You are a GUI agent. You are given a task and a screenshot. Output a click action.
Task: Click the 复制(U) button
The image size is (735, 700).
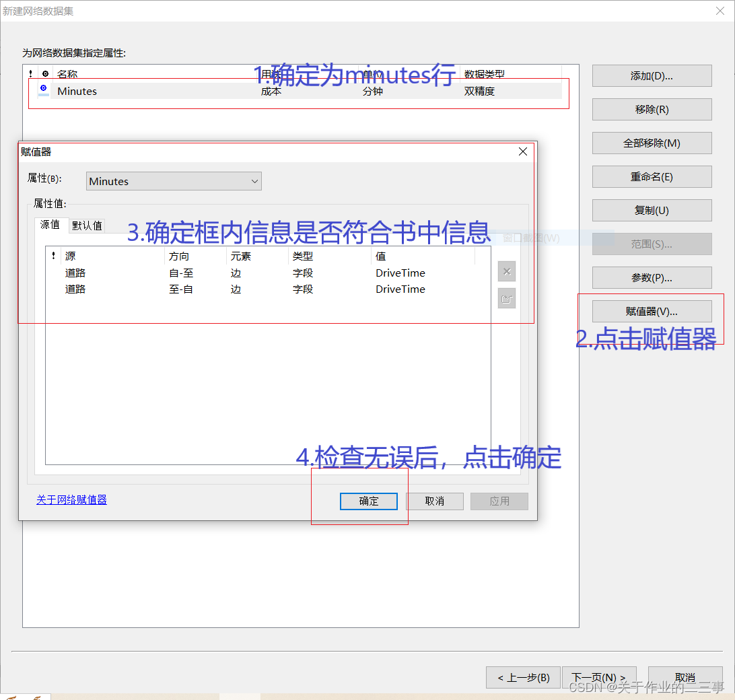(x=651, y=210)
